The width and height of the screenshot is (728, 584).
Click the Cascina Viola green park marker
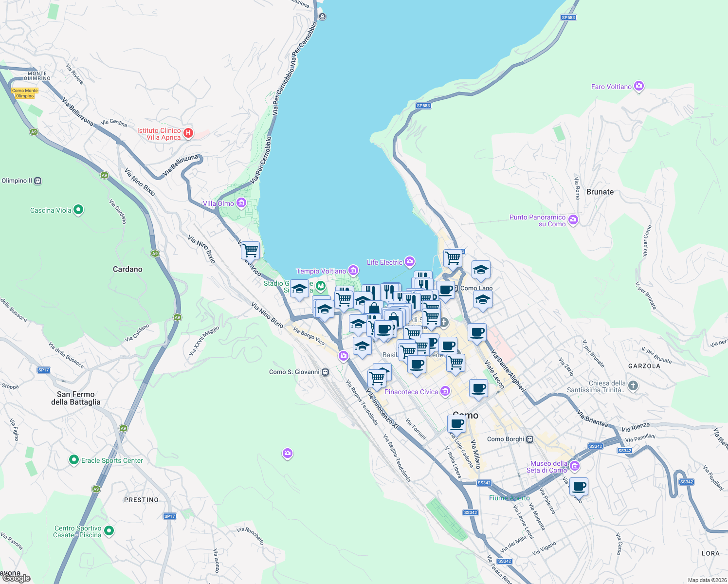click(x=78, y=209)
